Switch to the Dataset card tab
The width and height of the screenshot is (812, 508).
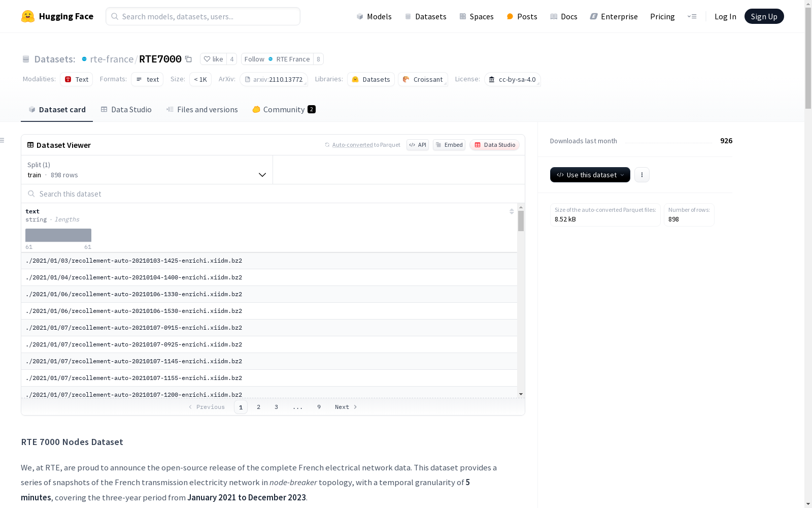[57, 110]
